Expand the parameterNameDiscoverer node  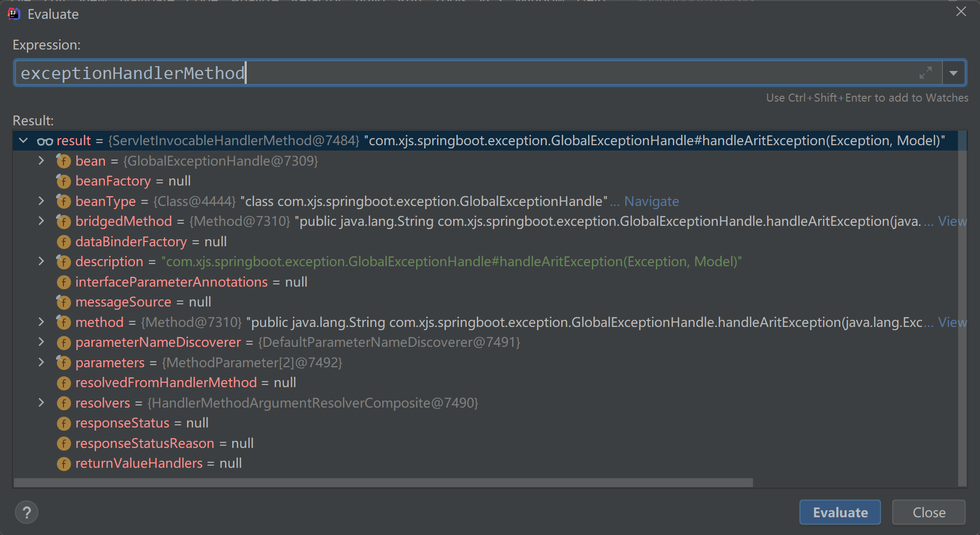pyautogui.click(x=41, y=342)
